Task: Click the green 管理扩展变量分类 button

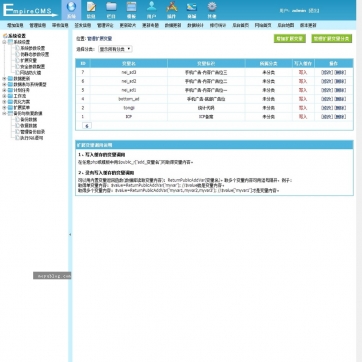Action: (332, 39)
